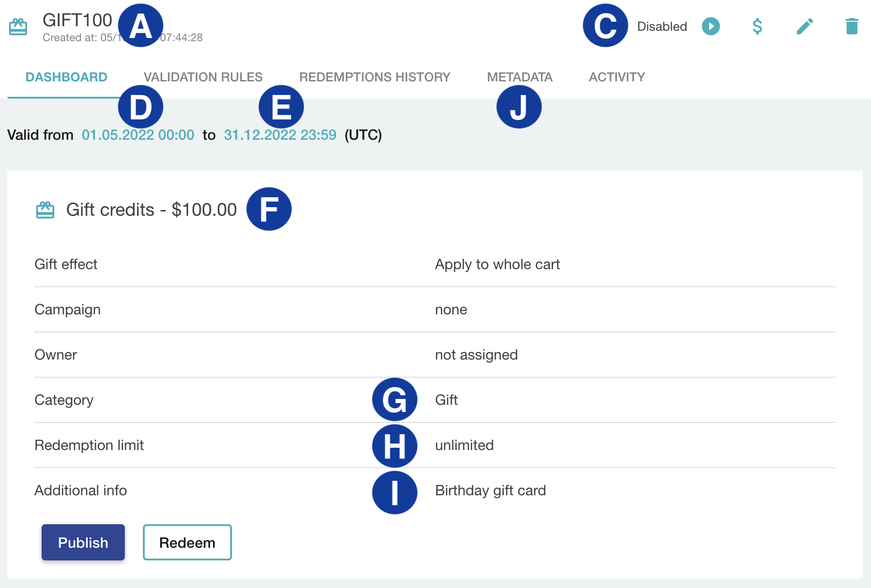Image resolution: width=871 pixels, height=588 pixels.
Task: Click the end date 31.12.2022 23:59
Action: click(x=280, y=135)
